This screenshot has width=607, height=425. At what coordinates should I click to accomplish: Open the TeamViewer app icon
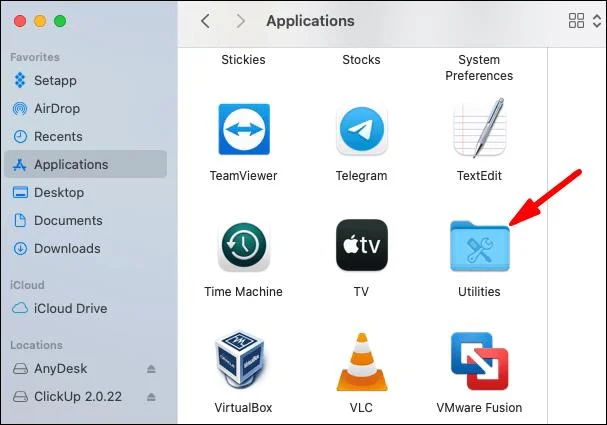tap(244, 129)
